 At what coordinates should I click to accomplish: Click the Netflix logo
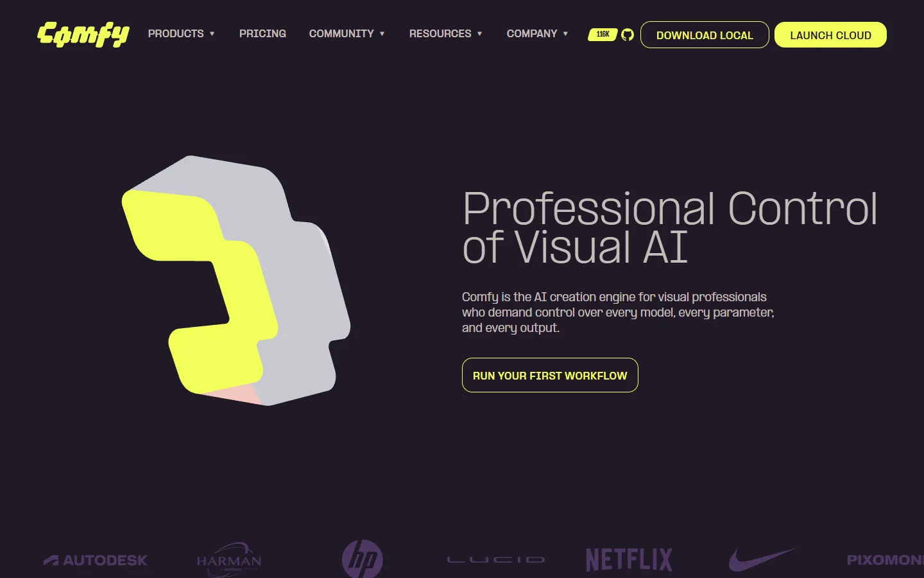pos(629,559)
